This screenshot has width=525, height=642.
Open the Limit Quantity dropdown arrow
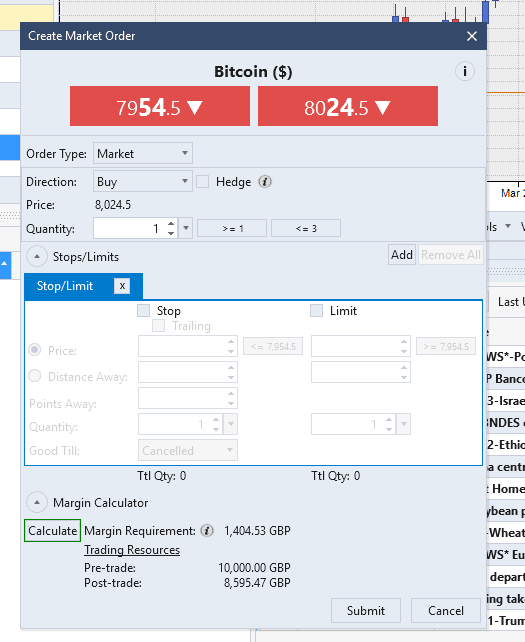404,424
